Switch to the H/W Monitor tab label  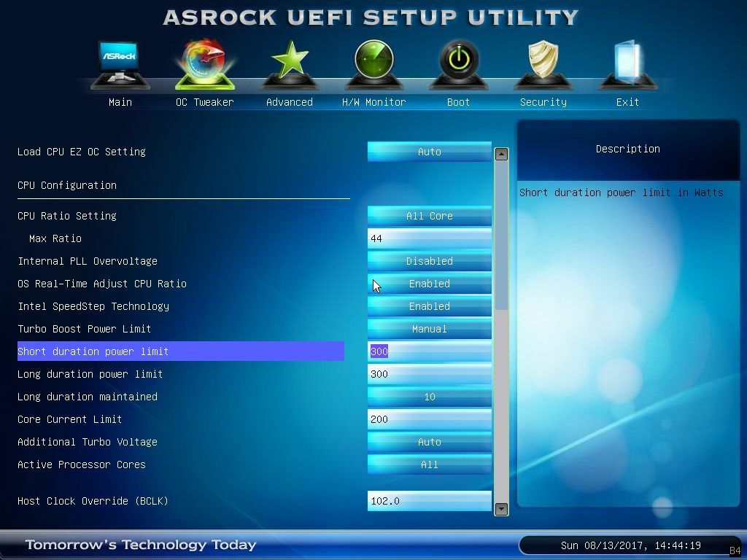(x=374, y=102)
